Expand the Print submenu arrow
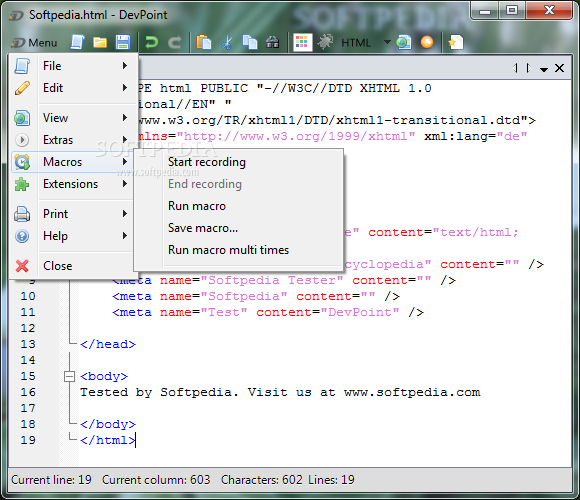The width and height of the screenshot is (580, 500). tap(125, 214)
